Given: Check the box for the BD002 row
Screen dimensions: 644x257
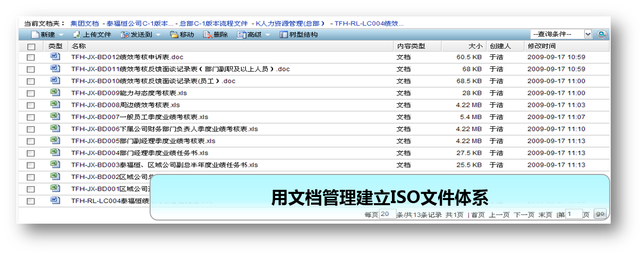Looking at the screenshot, I should tap(31, 177).
